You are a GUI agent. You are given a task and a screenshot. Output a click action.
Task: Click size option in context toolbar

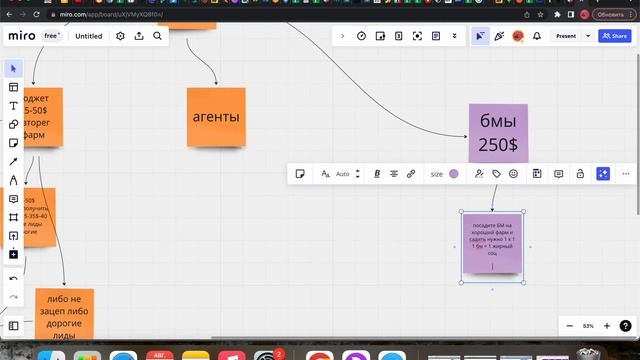[436, 174]
